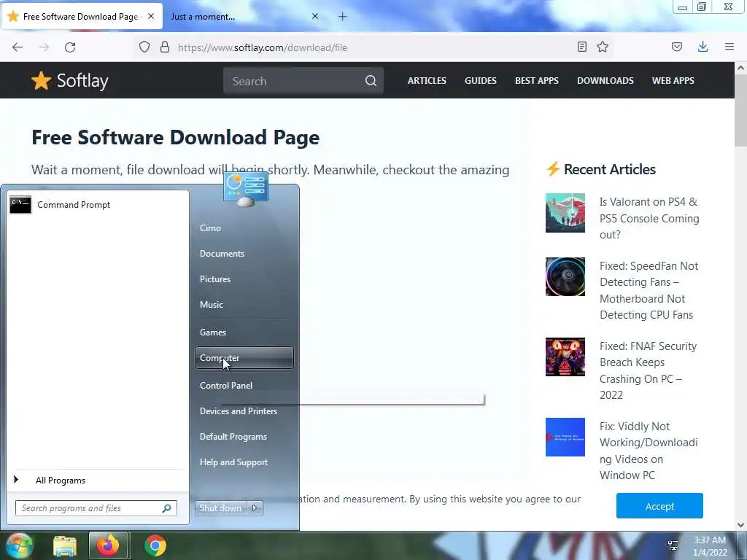Open the FNAF Security Breach Crashing article

pos(648,370)
